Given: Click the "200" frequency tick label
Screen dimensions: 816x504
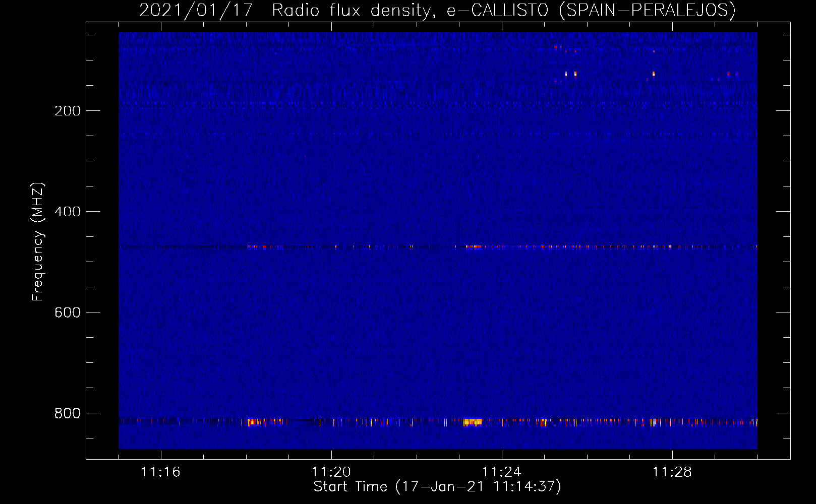Looking at the screenshot, I should point(68,111).
